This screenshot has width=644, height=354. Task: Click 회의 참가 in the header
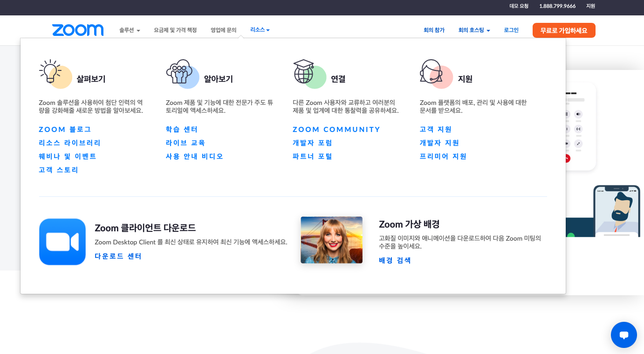[434, 30]
